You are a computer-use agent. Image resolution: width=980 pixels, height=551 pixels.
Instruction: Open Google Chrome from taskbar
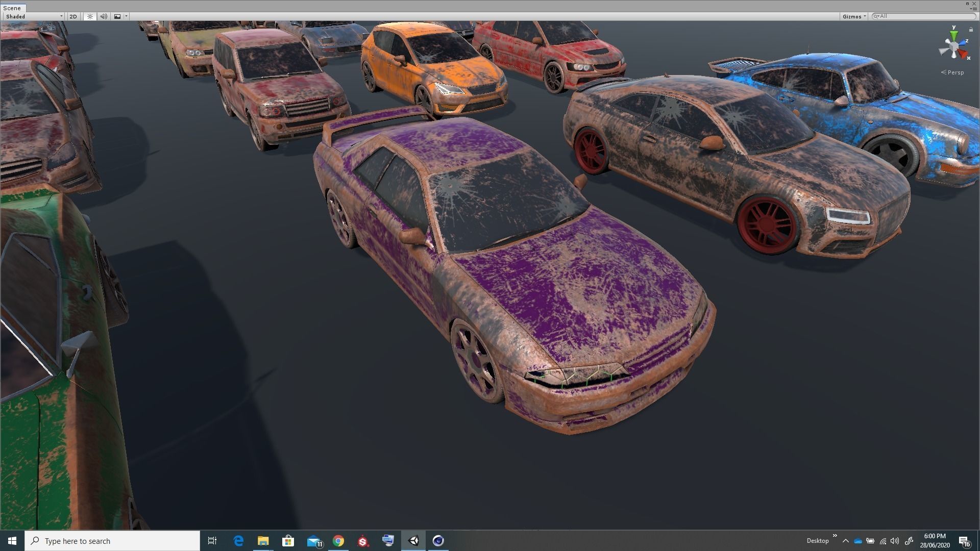coord(338,541)
